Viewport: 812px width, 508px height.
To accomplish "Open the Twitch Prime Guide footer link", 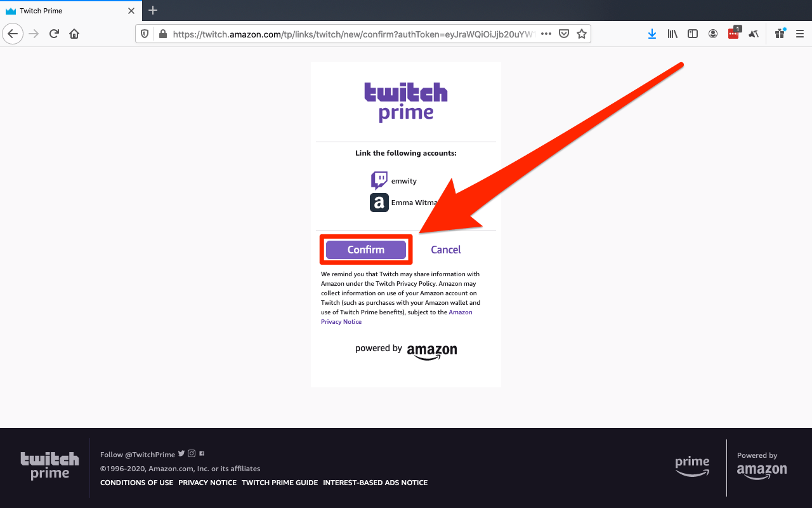I will [x=280, y=483].
